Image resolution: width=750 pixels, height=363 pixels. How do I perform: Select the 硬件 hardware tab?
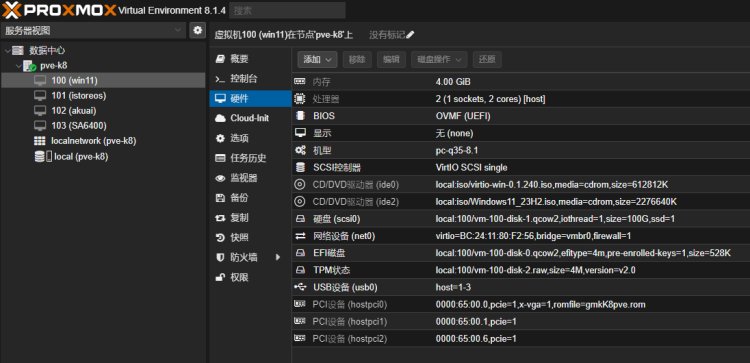(x=251, y=99)
